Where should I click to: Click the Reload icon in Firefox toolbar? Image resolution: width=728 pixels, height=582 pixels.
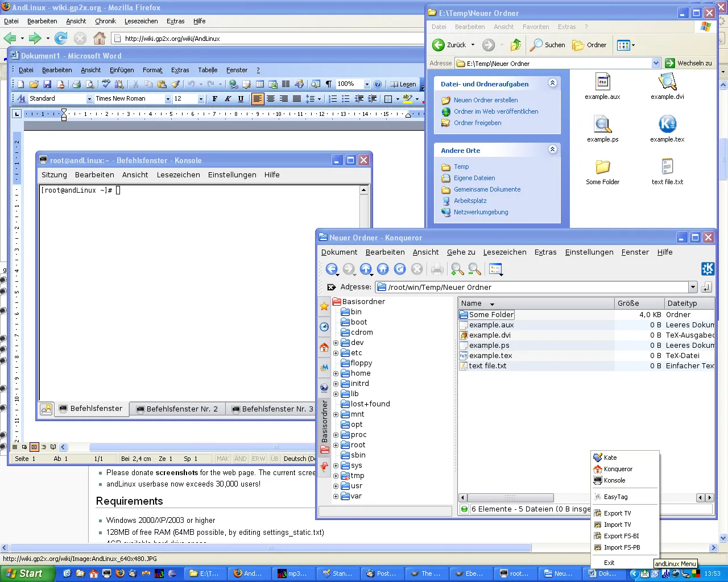(x=61, y=38)
